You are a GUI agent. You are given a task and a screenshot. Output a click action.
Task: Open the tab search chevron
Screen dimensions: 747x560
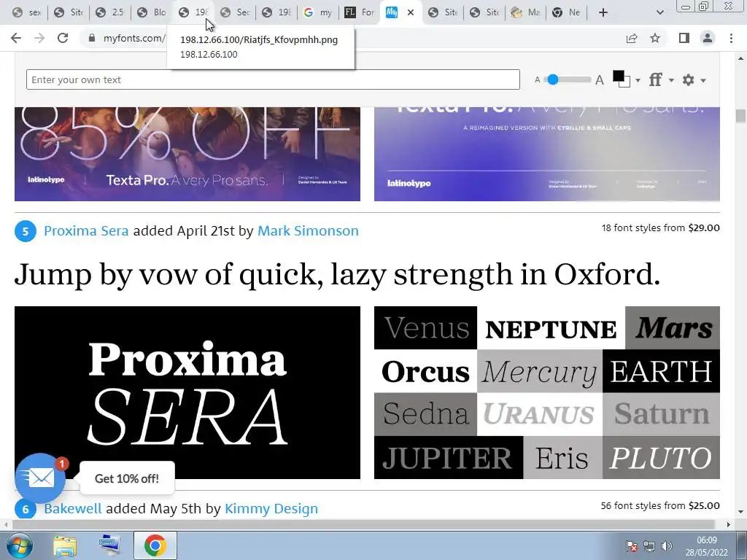[x=659, y=12]
